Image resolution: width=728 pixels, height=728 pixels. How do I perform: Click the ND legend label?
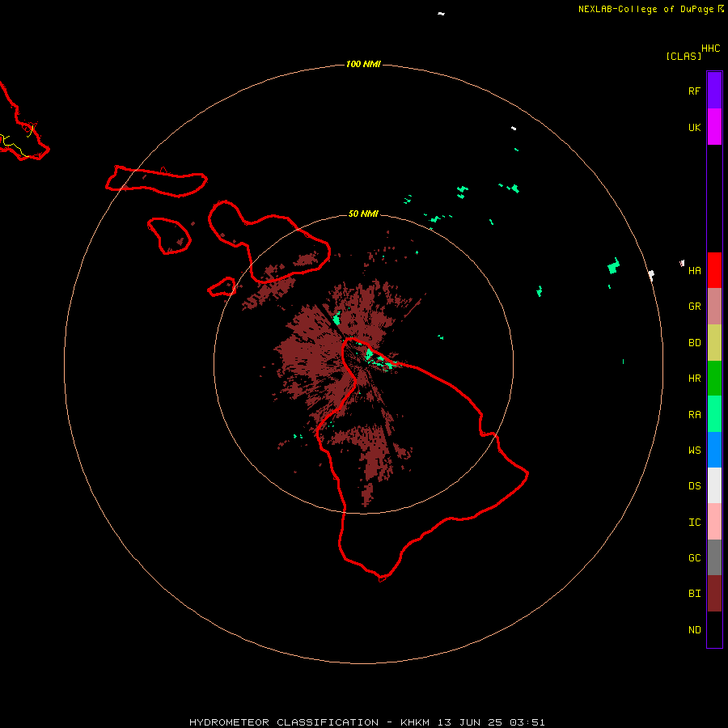point(694,630)
